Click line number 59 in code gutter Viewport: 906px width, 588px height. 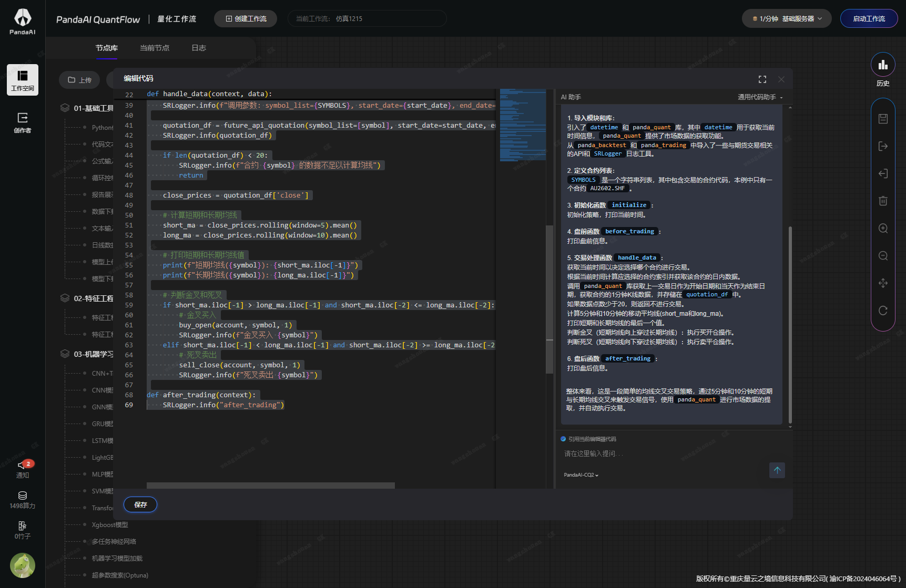tap(129, 305)
